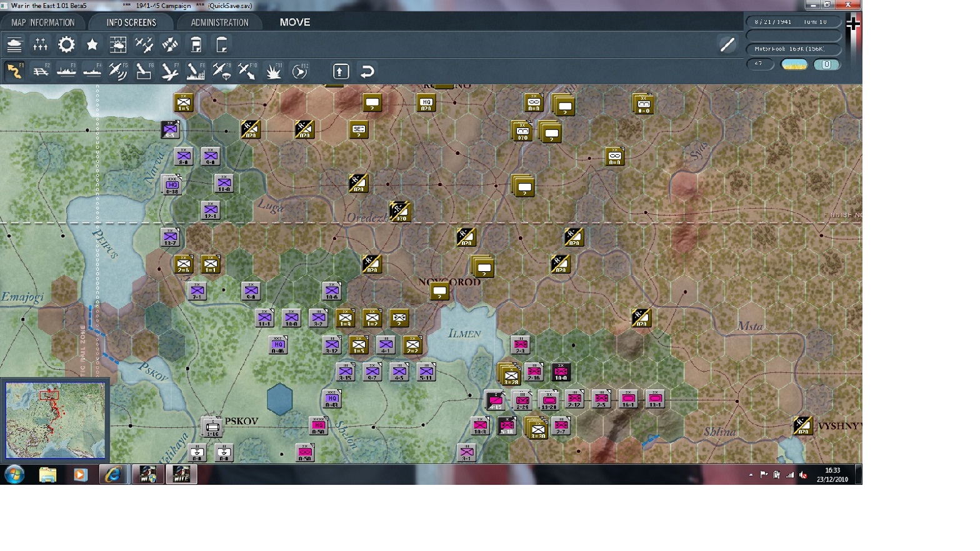Select the F1 Move mode
This screenshot has width=980, height=551.
click(x=14, y=71)
